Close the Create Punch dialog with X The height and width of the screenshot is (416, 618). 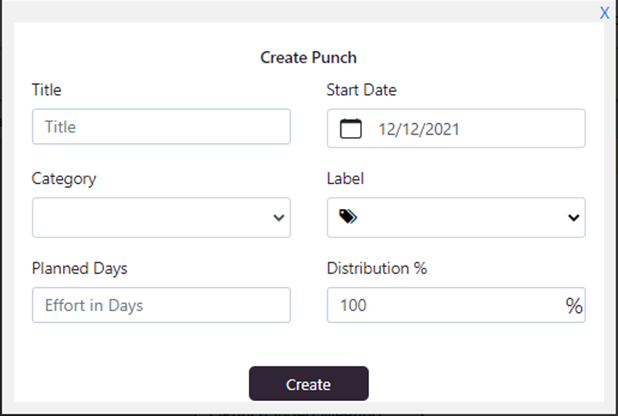(x=604, y=13)
